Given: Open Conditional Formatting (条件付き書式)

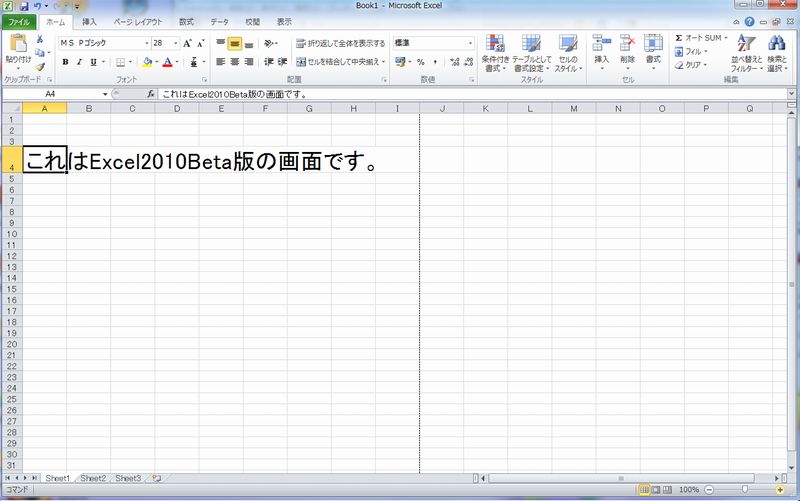Looking at the screenshot, I should click(495, 53).
